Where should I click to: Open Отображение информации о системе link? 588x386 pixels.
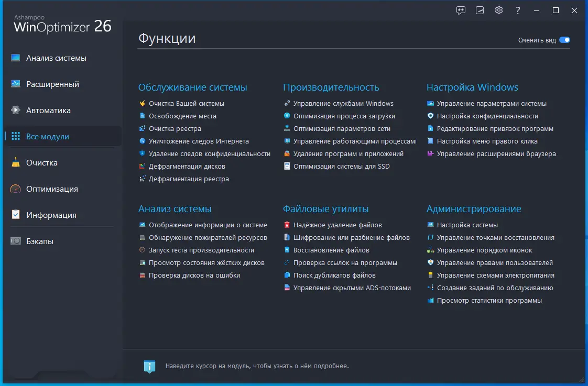coord(208,225)
